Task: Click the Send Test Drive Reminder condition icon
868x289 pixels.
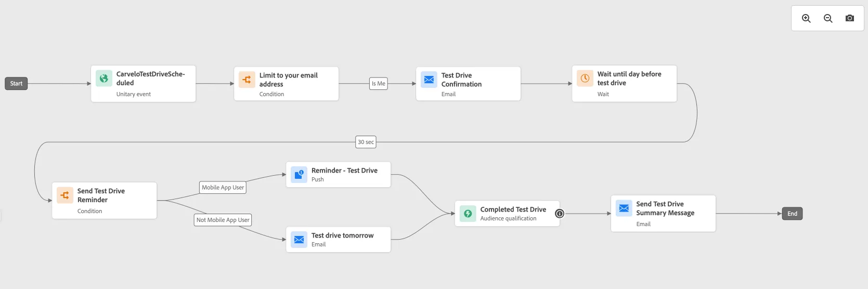Action: pos(65,195)
